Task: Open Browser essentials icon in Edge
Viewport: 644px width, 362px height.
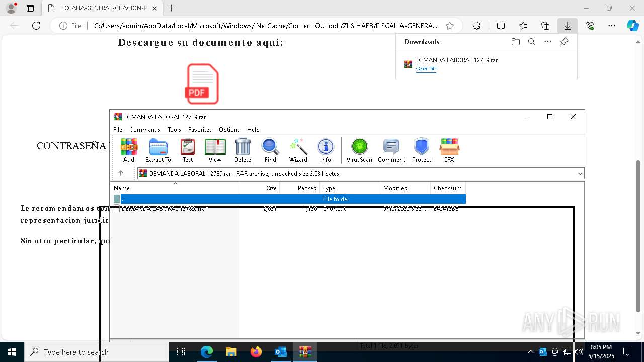Action: tap(590, 26)
